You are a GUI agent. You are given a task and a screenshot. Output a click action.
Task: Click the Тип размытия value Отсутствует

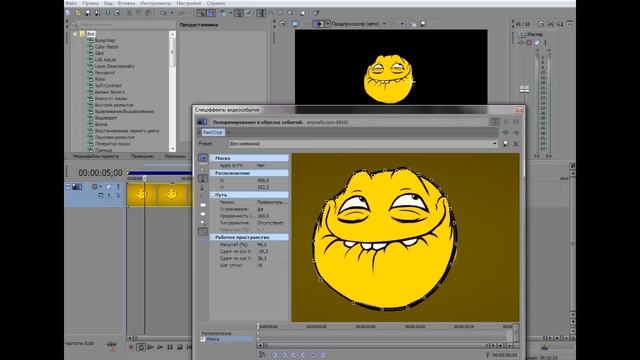click(x=270, y=223)
